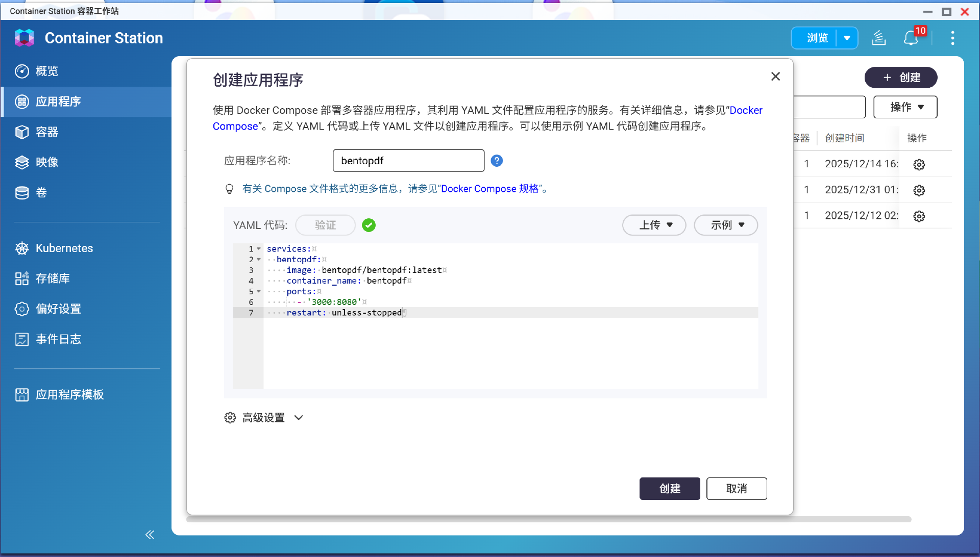Expand the 高级设置 advanced settings section
This screenshot has height=557, width=980.
tap(264, 417)
